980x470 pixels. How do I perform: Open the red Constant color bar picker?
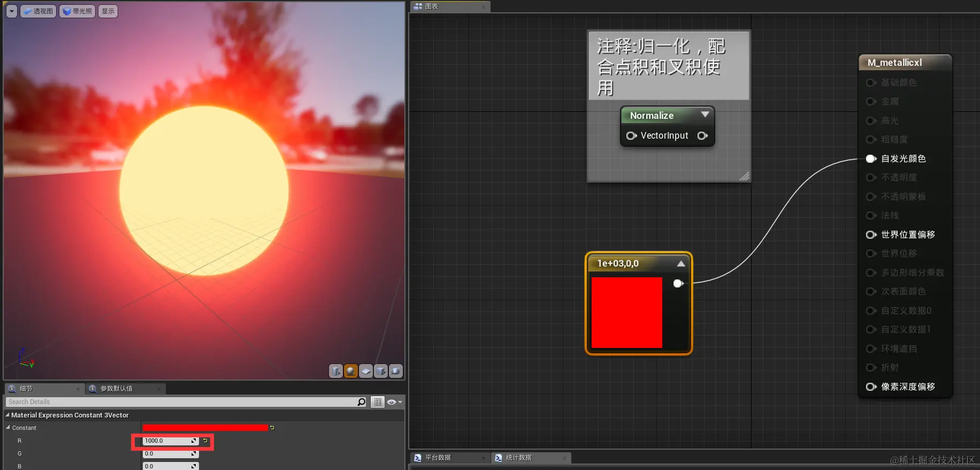point(205,428)
